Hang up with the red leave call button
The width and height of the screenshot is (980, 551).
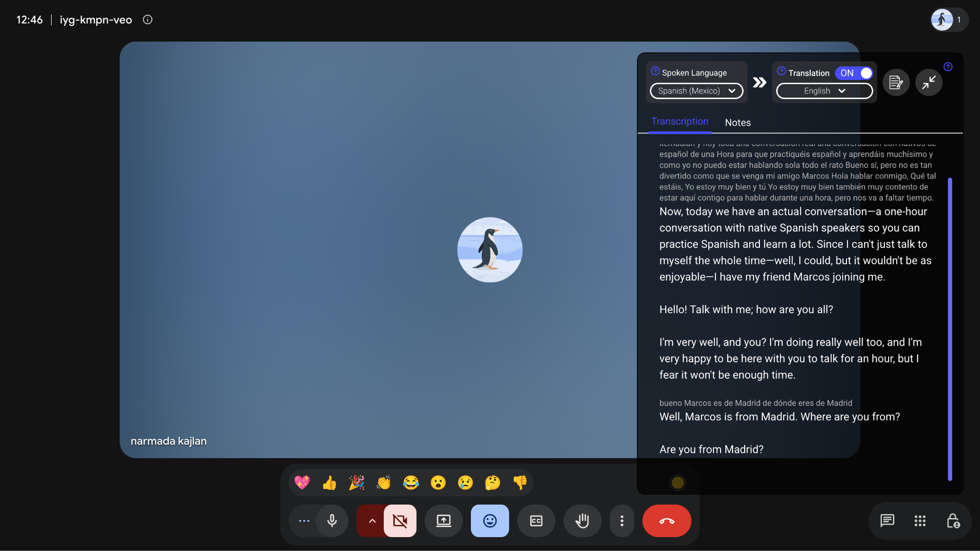(x=667, y=521)
